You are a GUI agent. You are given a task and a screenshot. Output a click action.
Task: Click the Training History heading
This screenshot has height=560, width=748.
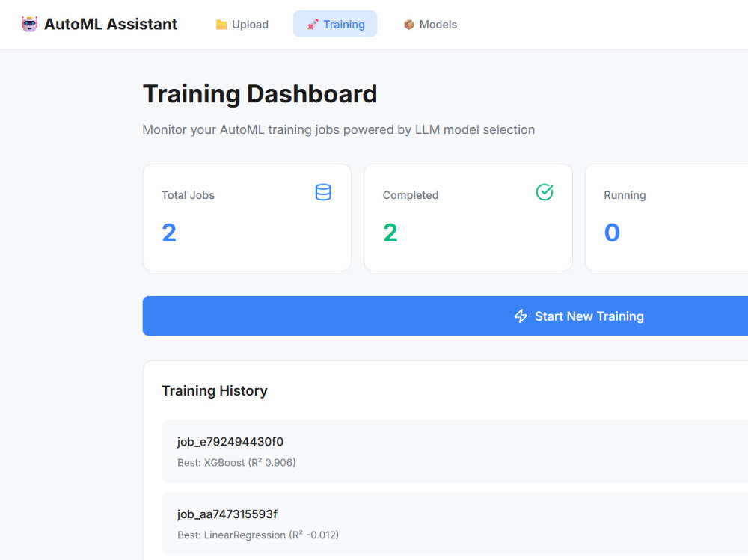(215, 391)
